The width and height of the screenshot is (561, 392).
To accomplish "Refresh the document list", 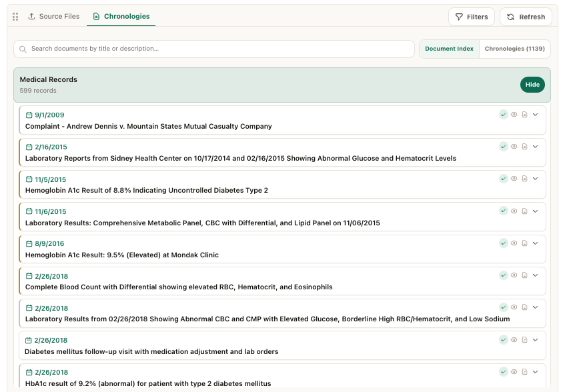I will [x=526, y=17].
